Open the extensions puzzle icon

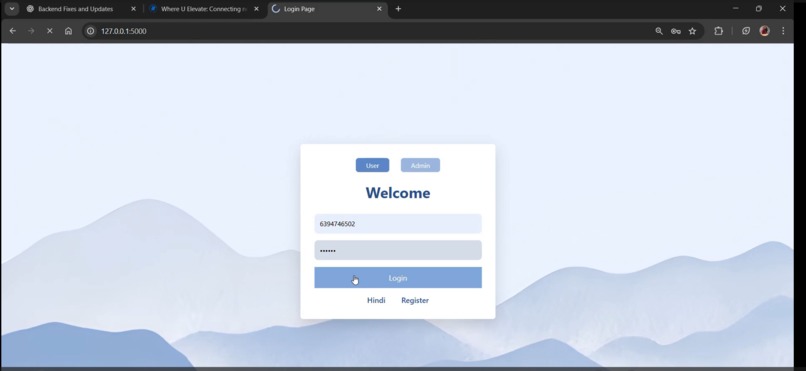718,31
